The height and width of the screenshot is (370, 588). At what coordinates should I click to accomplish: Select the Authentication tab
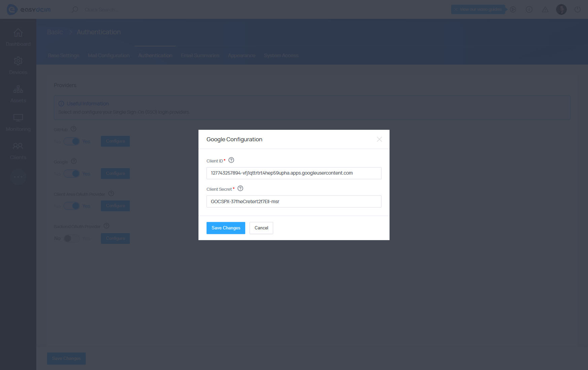155,55
